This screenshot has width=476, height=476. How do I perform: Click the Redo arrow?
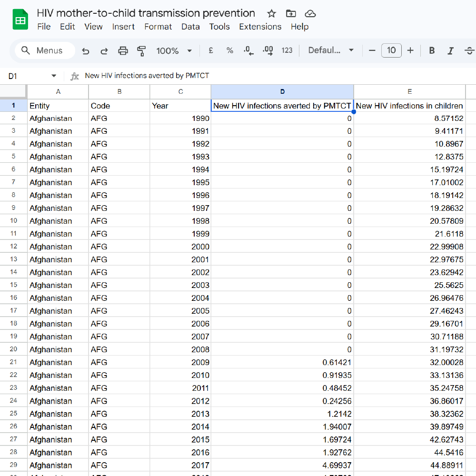104,51
